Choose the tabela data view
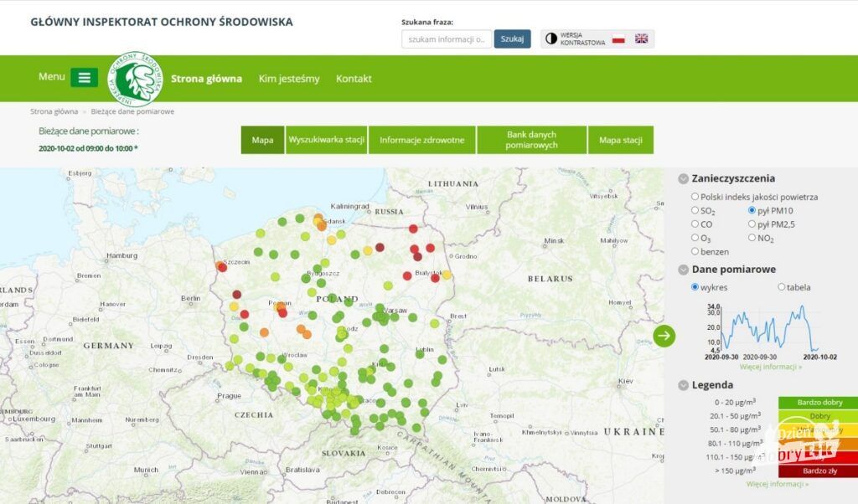The image size is (858, 504). pyautogui.click(x=782, y=287)
